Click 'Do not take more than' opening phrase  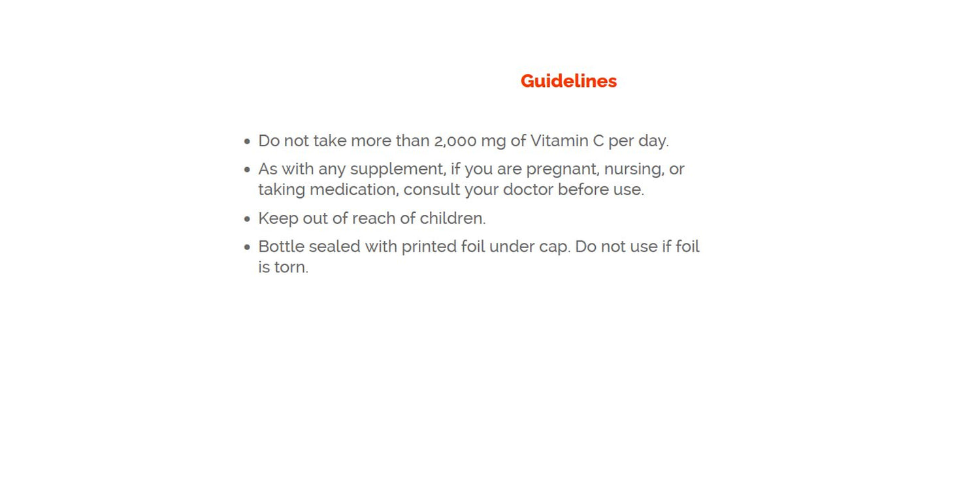pos(344,140)
